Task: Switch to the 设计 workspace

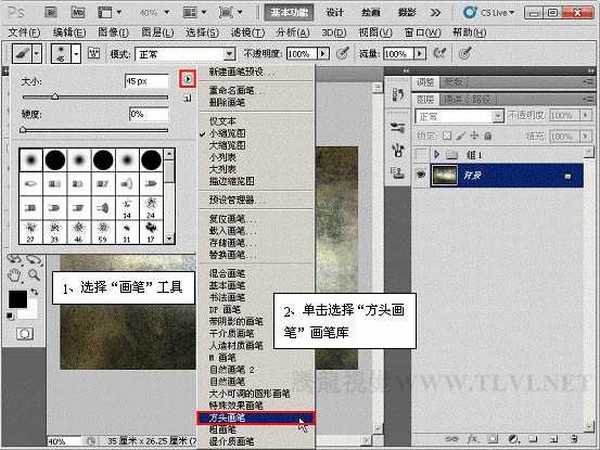Action: [335, 12]
